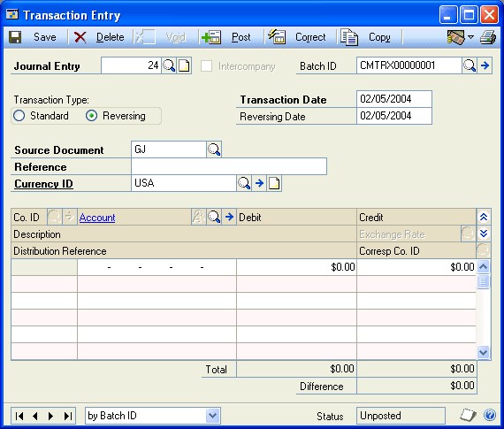Open the Currency ID note icon
504x429 pixels.
(274, 183)
